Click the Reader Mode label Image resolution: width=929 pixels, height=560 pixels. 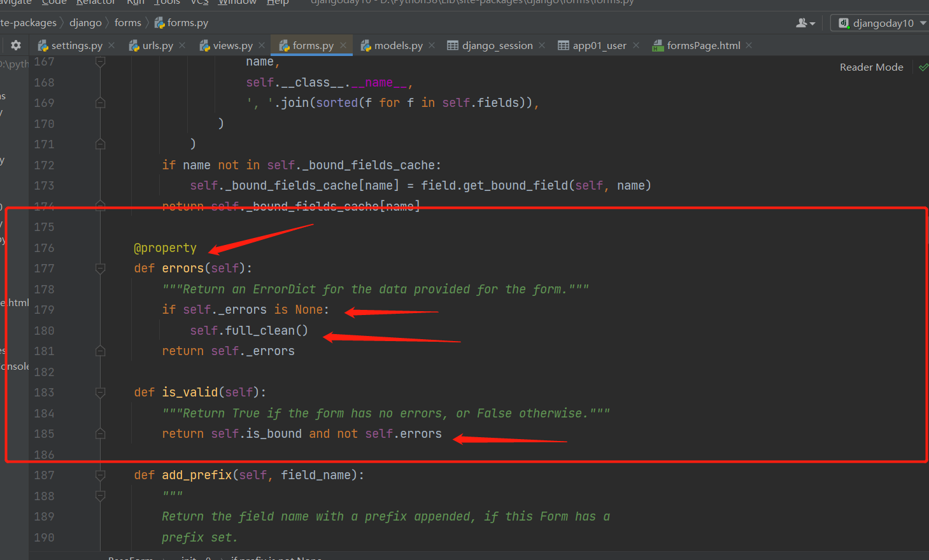(x=871, y=67)
